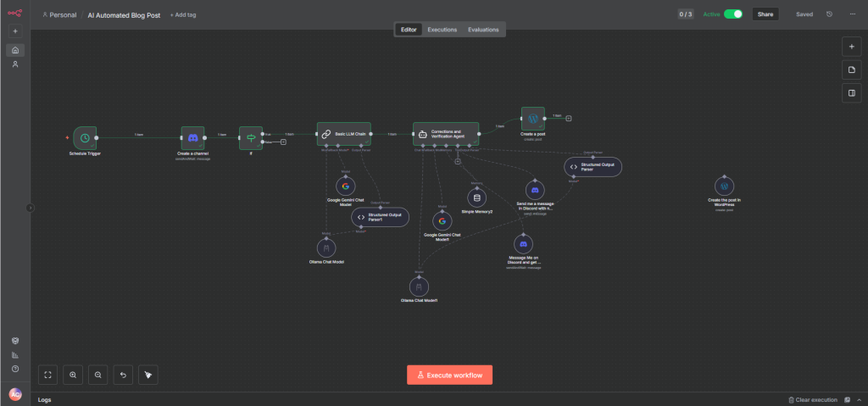Toggle the workflow Active switch
Screen dimensions: 868x406
[732, 14]
